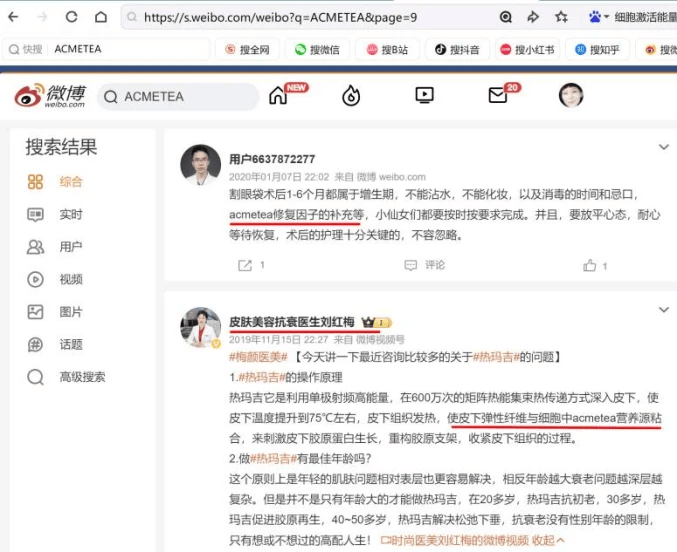Open the #梅颜医美# hashtag link

coord(258,357)
